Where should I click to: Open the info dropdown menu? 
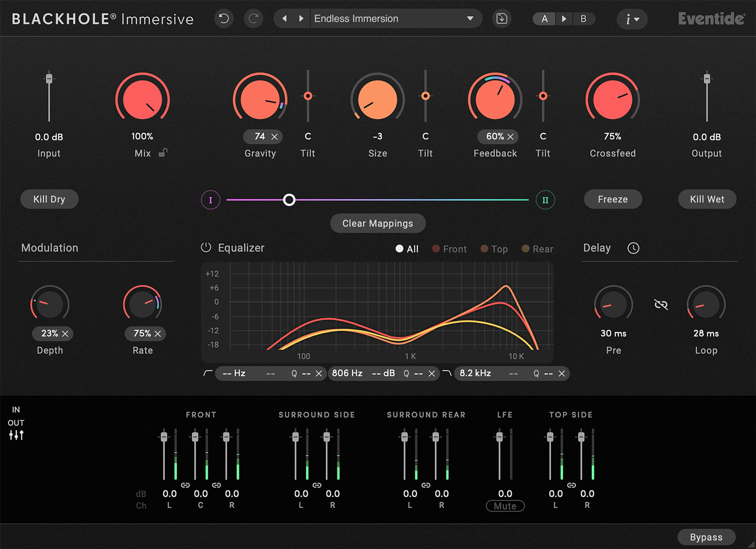[x=632, y=18]
